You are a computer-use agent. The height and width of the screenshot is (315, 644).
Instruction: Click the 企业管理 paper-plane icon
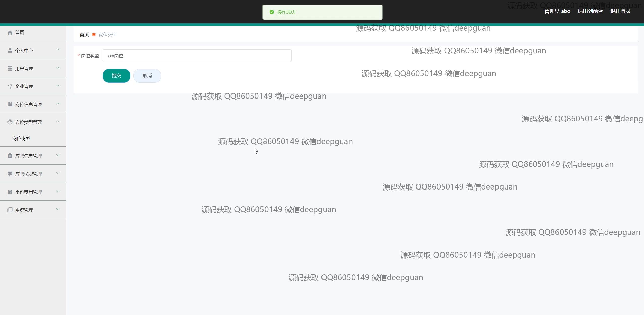click(x=10, y=86)
